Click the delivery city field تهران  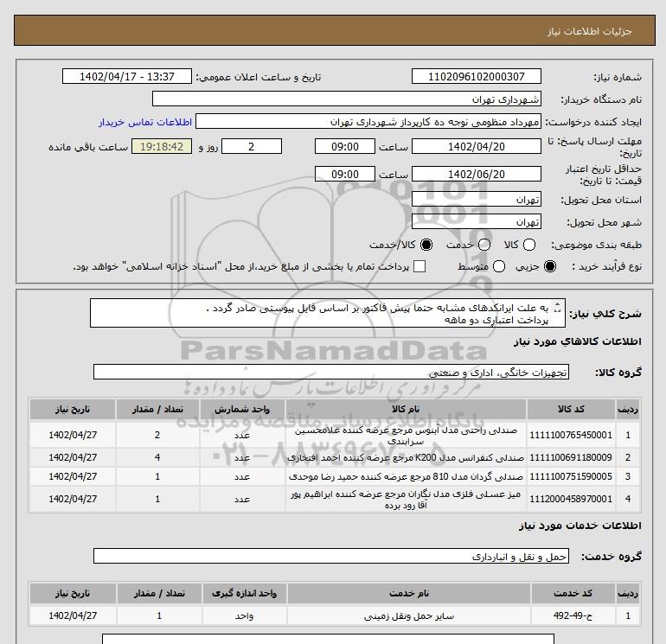[476, 221]
